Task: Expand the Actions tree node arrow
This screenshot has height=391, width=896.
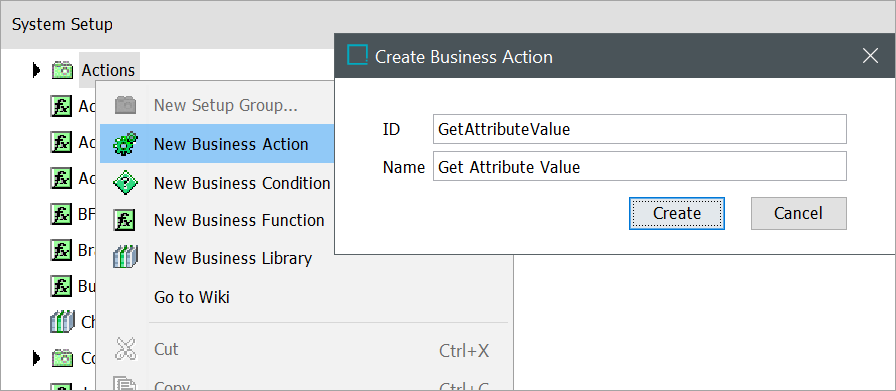Action: click(37, 70)
